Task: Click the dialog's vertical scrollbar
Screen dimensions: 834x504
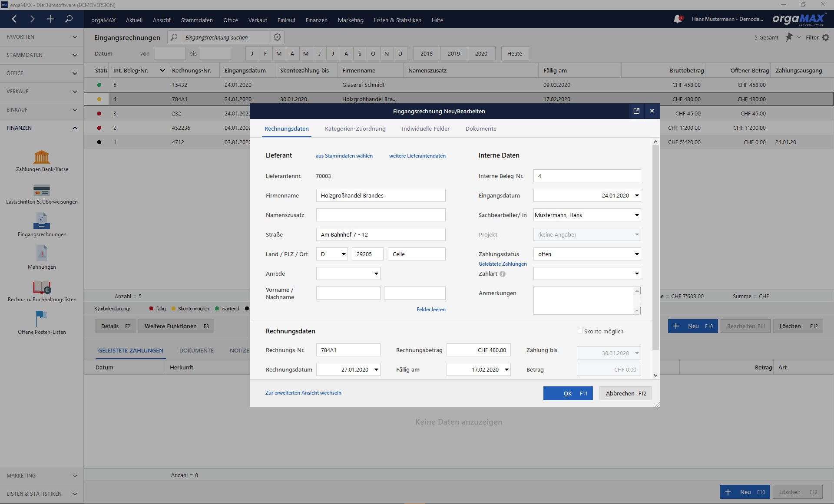Action: (x=655, y=247)
